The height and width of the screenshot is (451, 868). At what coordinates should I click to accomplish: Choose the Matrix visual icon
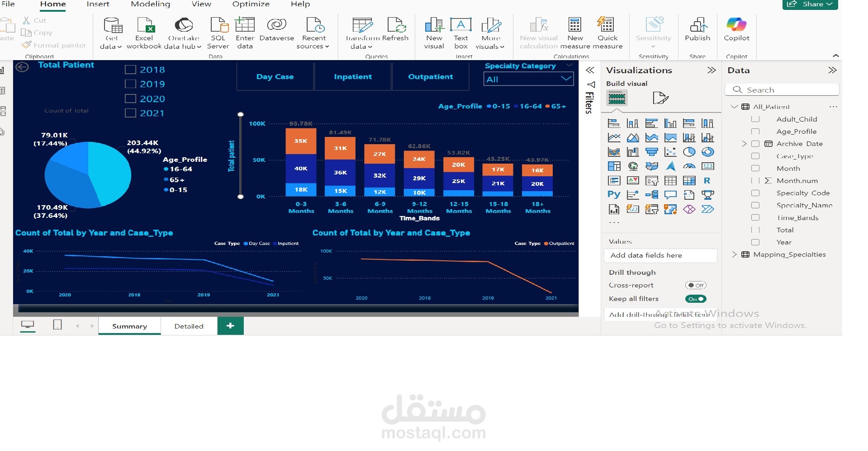tap(689, 181)
